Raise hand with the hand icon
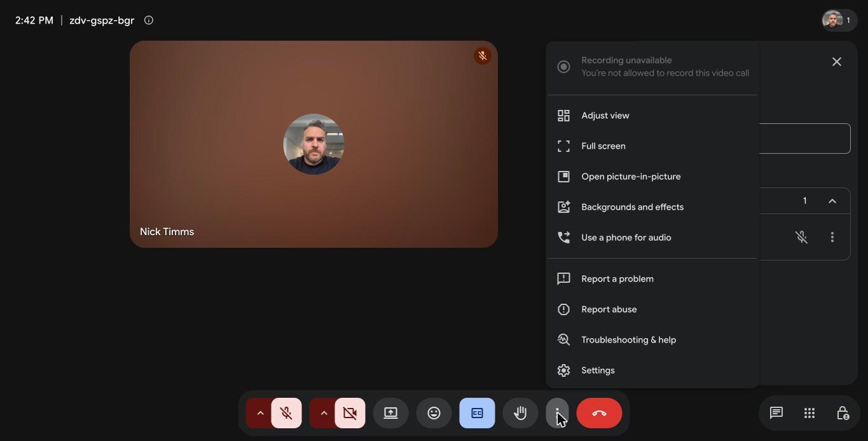The height and width of the screenshot is (441, 868). (x=520, y=413)
